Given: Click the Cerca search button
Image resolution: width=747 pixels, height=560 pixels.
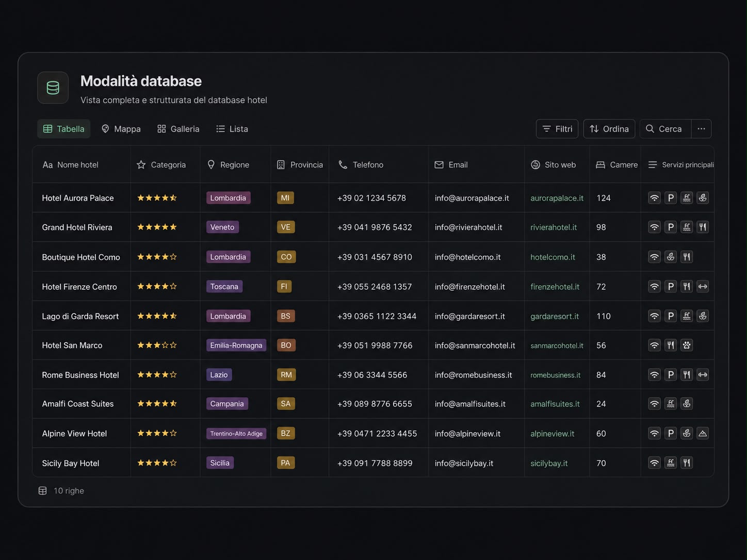Looking at the screenshot, I should point(664,129).
